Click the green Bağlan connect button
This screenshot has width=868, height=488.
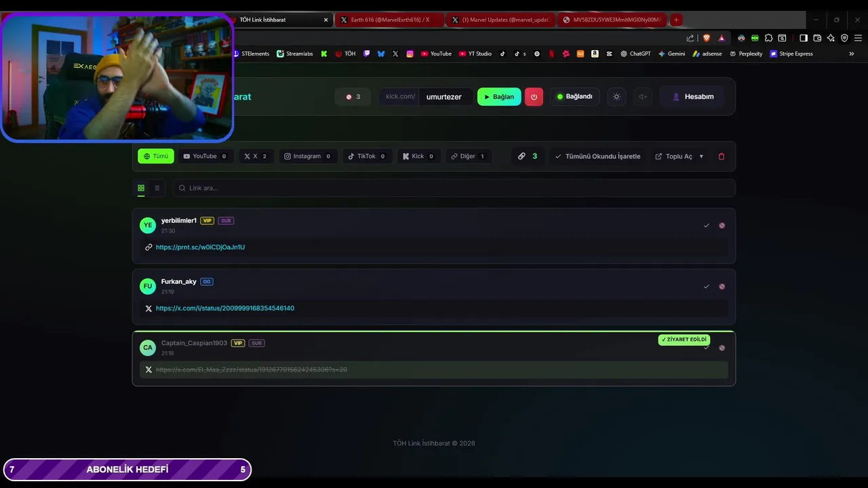coord(499,97)
